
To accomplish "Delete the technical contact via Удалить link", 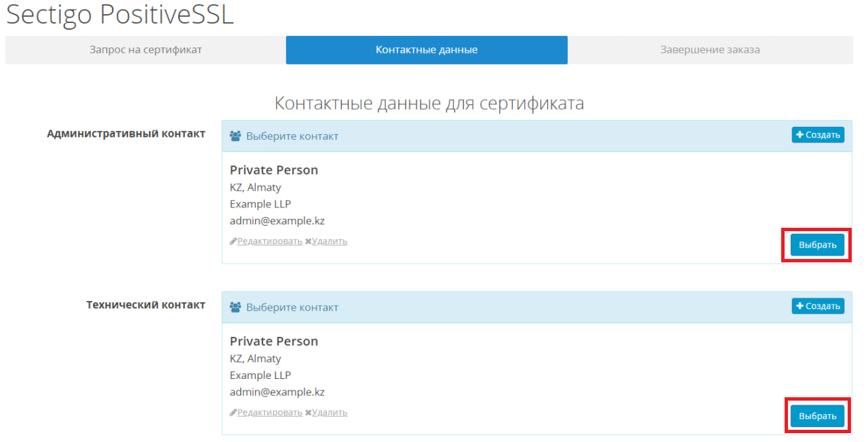I will (330, 413).
